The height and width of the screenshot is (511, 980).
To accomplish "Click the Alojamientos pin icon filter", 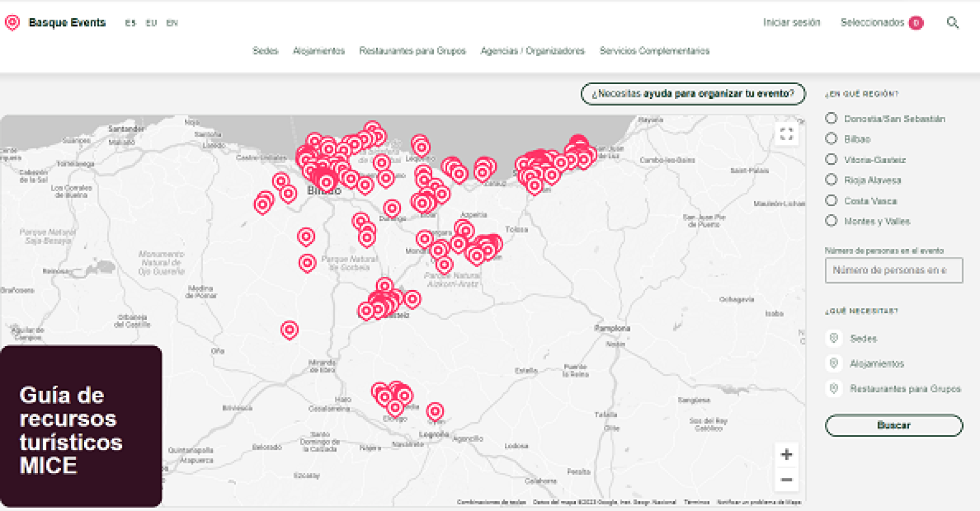I will click(x=834, y=364).
